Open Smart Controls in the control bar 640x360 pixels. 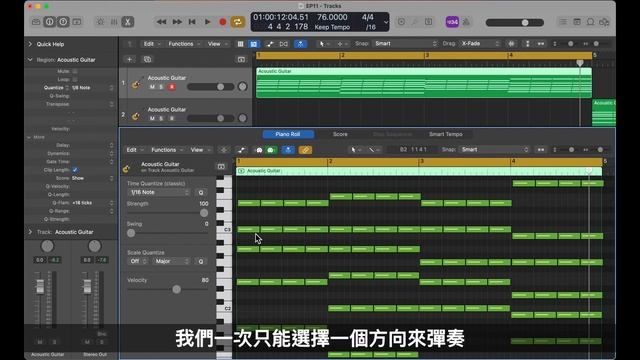point(100,22)
